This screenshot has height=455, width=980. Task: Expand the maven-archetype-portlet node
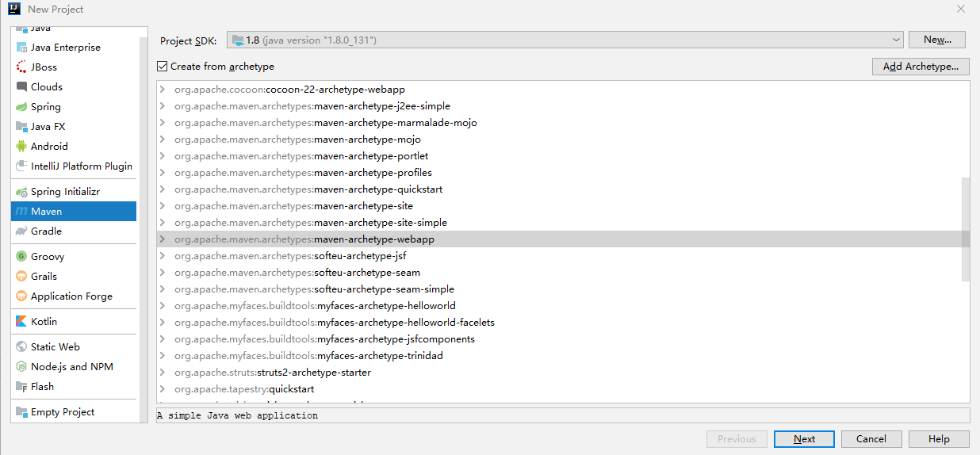coord(163,156)
